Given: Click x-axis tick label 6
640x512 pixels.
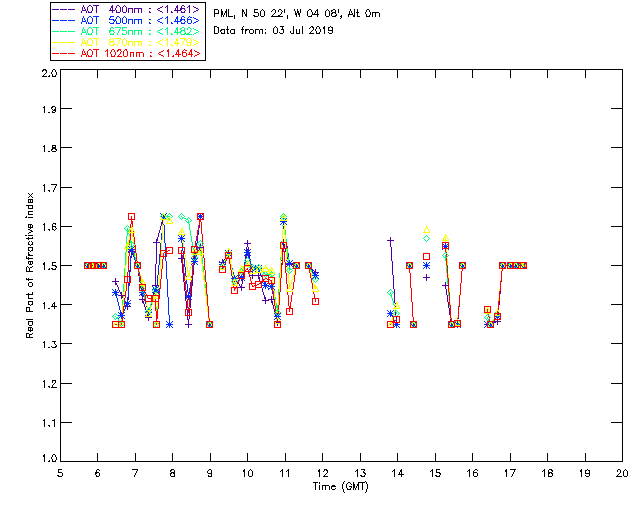Looking at the screenshot, I should point(98,473).
